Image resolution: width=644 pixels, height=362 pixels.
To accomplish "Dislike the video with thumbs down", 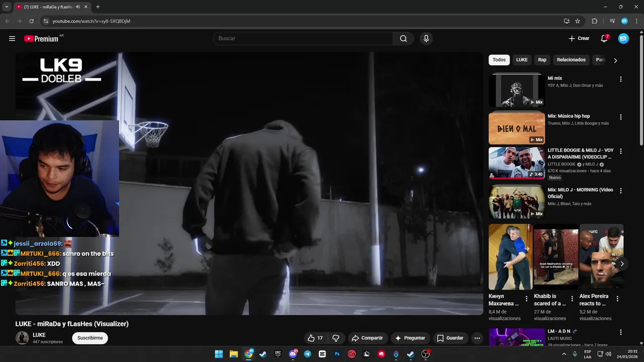I will (x=336, y=338).
